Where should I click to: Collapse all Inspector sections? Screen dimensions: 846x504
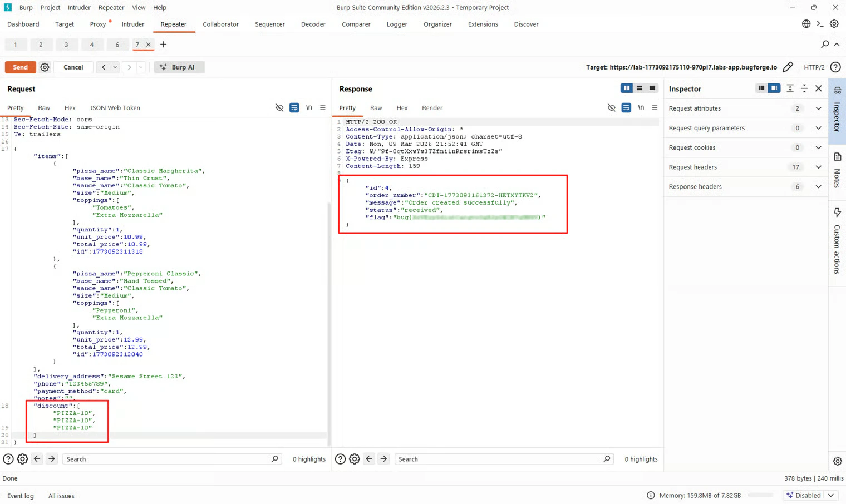(x=804, y=88)
